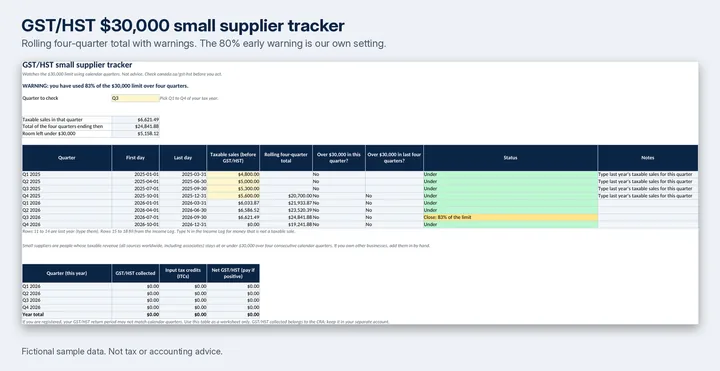Select the 'Under' status for Q1 2025
This screenshot has height=371, width=720.
[x=511, y=174]
